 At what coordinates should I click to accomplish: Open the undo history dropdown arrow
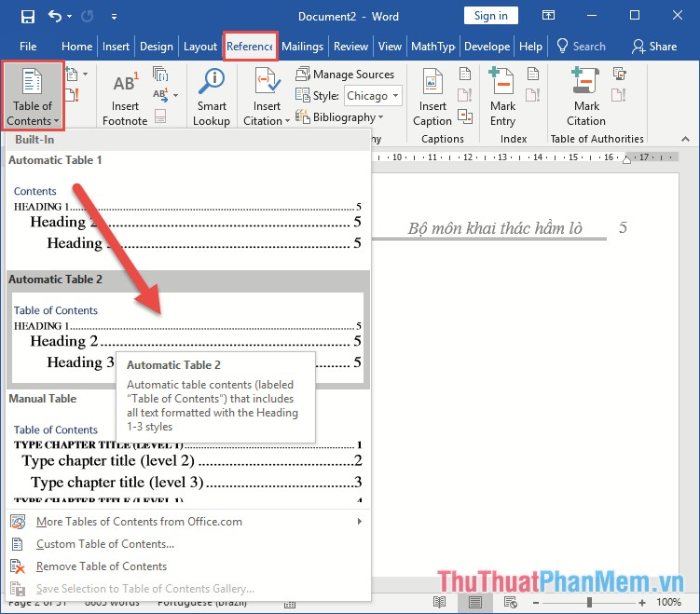[69, 17]
